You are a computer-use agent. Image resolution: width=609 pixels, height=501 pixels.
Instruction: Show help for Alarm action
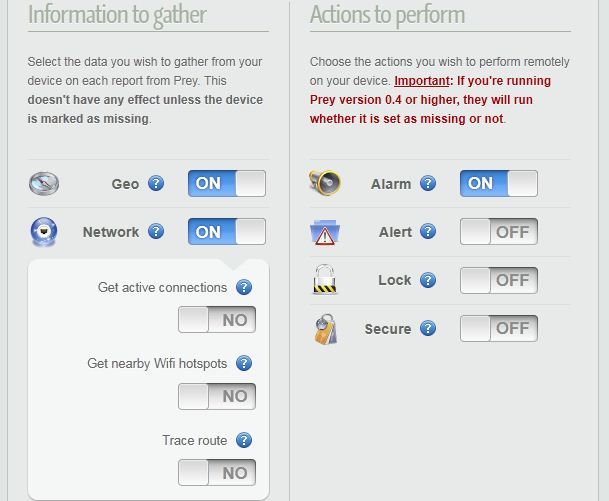428,184
